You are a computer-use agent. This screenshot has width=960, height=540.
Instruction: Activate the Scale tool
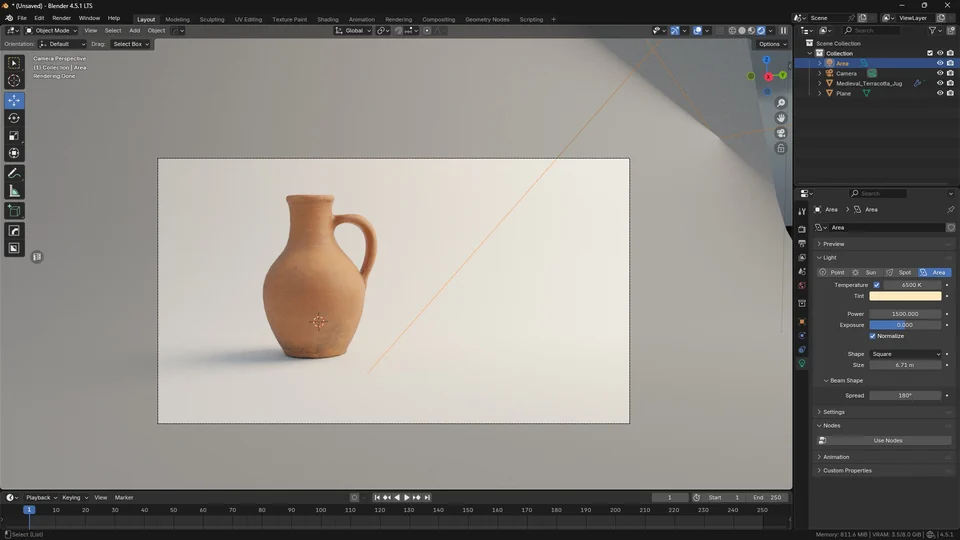[14, 136]
